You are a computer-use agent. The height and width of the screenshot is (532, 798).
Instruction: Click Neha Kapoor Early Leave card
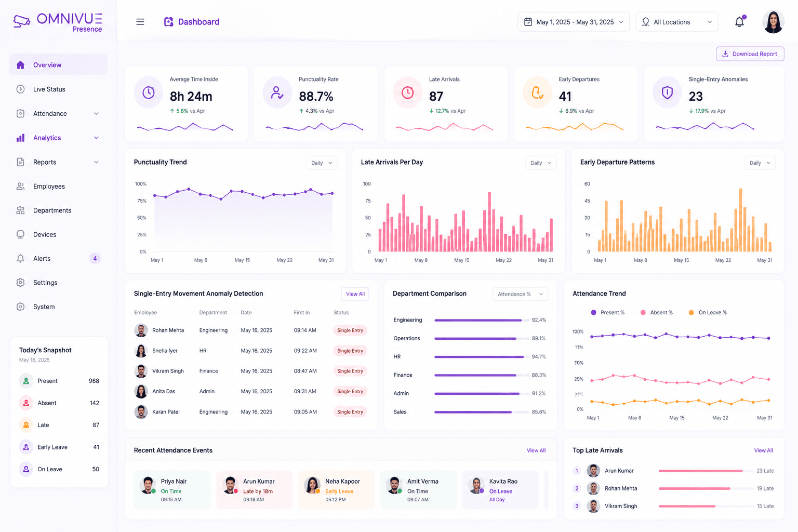click(x=336, y=490)
